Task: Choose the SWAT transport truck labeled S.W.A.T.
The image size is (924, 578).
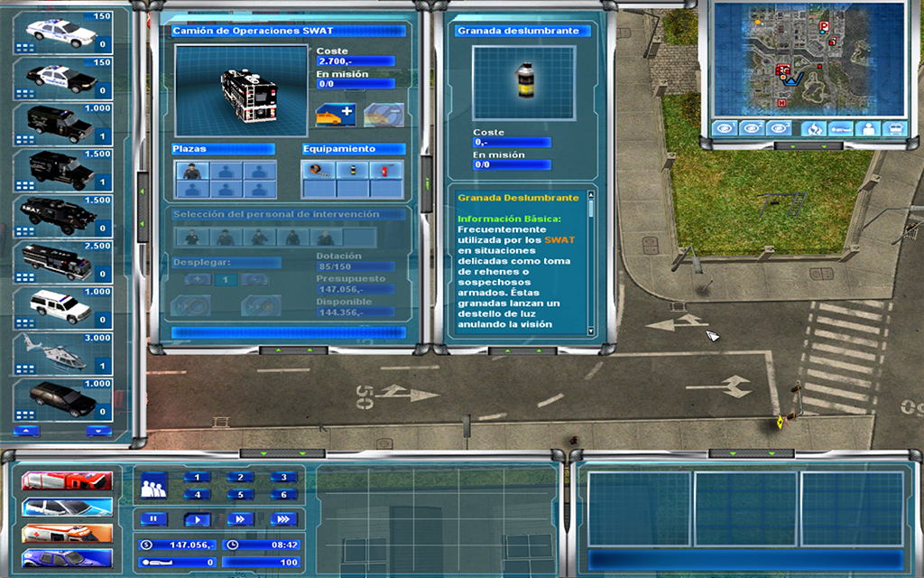Action: click(x=62, y=217)
